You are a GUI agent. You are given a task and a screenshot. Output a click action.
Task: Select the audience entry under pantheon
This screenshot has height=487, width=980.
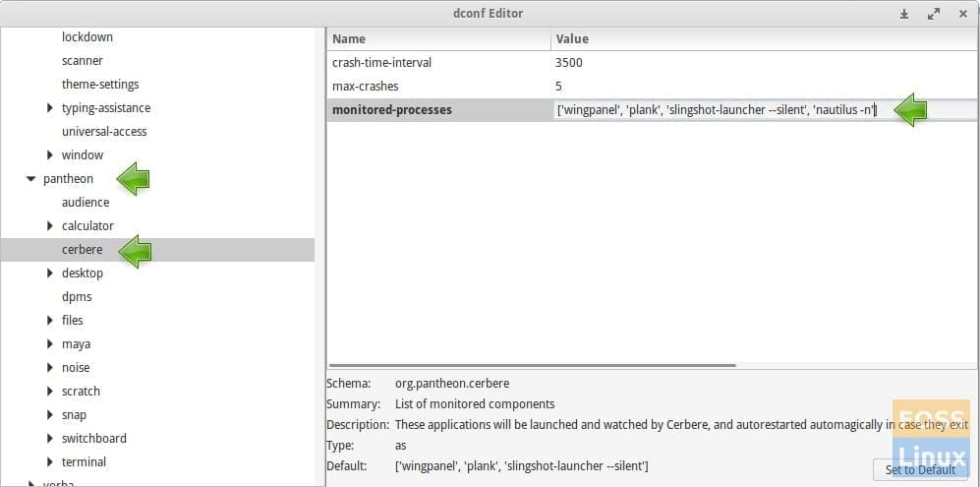(85, 203)
